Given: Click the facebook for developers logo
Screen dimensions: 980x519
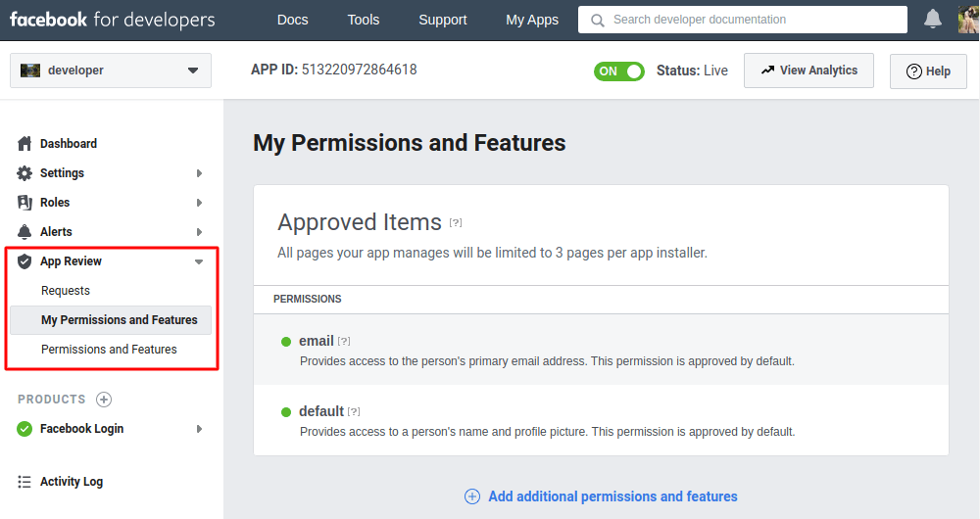Looking at the screenshot, I should 113,20.
